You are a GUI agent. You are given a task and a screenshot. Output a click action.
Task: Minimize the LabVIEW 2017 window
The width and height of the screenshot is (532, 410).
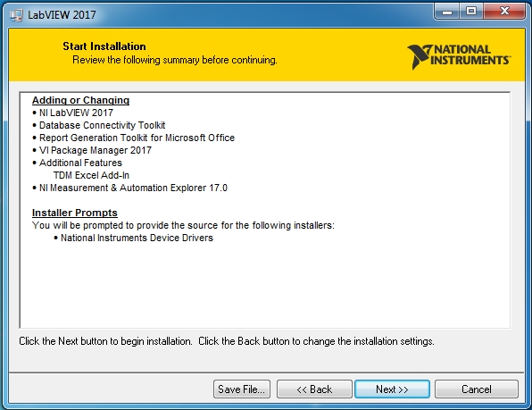click(447, 12)
